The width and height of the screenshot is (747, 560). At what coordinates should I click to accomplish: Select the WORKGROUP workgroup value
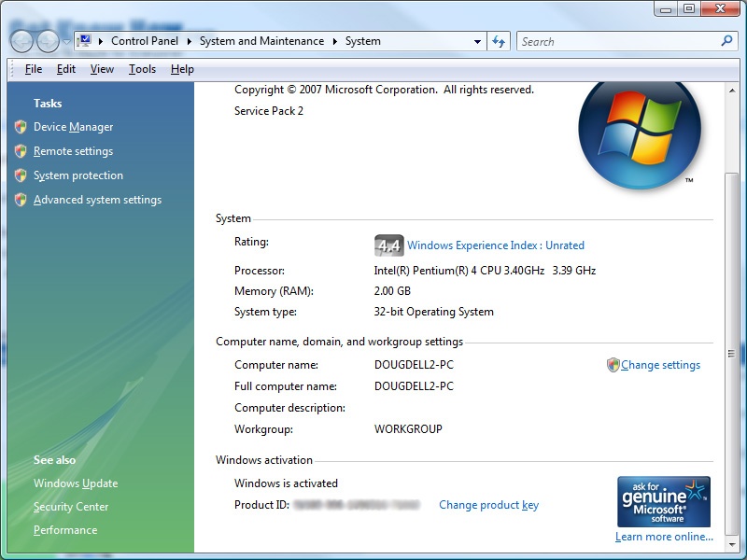pos(408,429)
